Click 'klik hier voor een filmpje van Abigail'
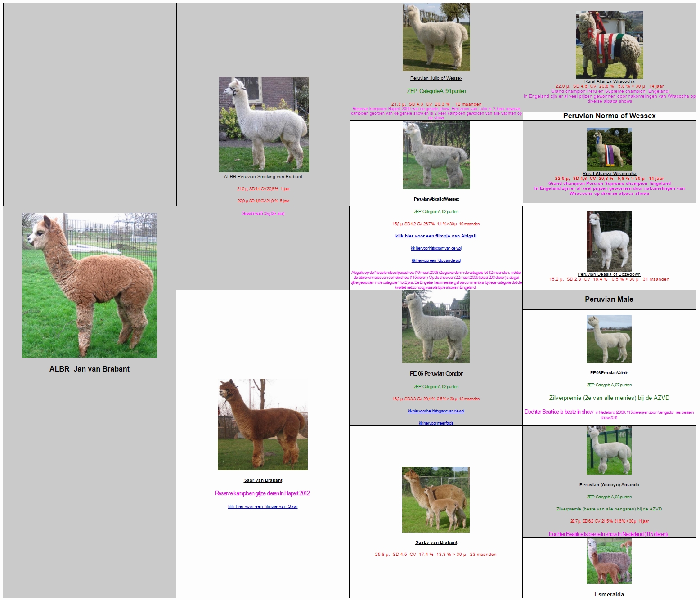700x600 pixels. point(435,236)
